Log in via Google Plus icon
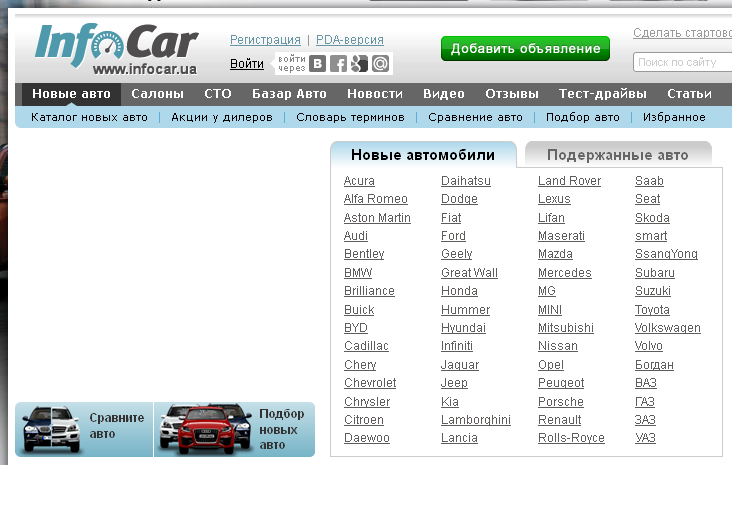The image size is (732, 512). [359, 63]
